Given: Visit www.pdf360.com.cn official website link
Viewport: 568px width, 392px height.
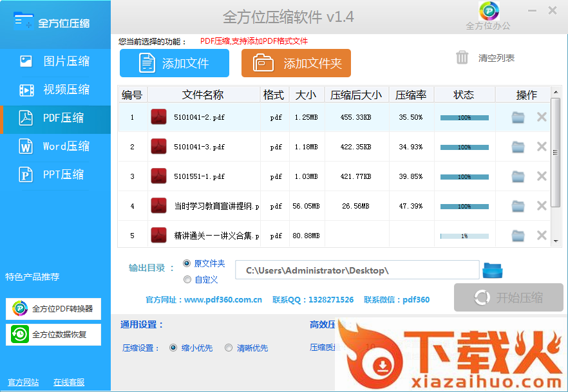Looking at the screenshot, I should [223, 300].
